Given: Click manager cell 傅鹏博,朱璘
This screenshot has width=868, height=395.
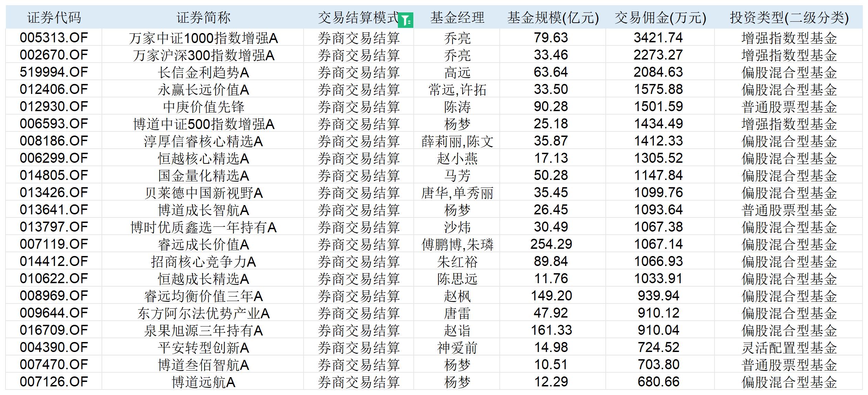Looking at the screenshot, I should click(457, 244).
